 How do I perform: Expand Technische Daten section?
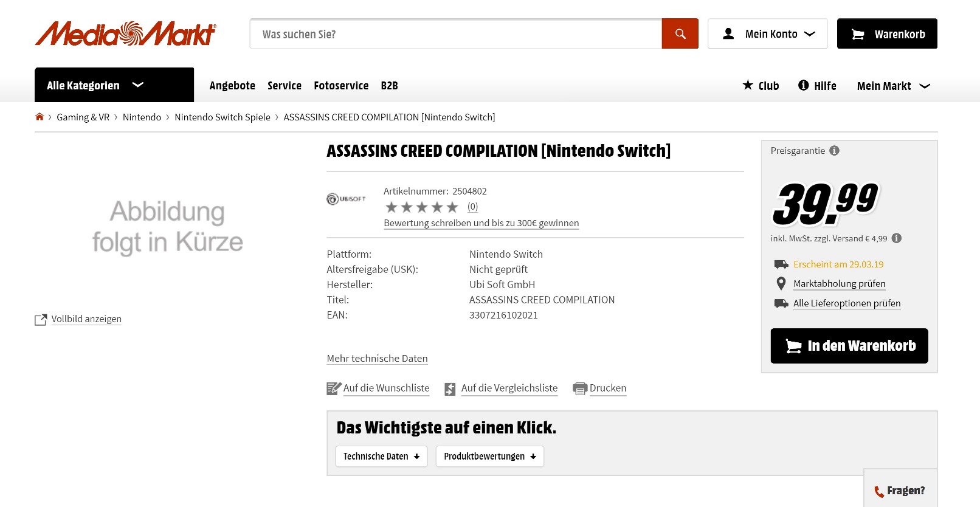click(x=381, y=457)
